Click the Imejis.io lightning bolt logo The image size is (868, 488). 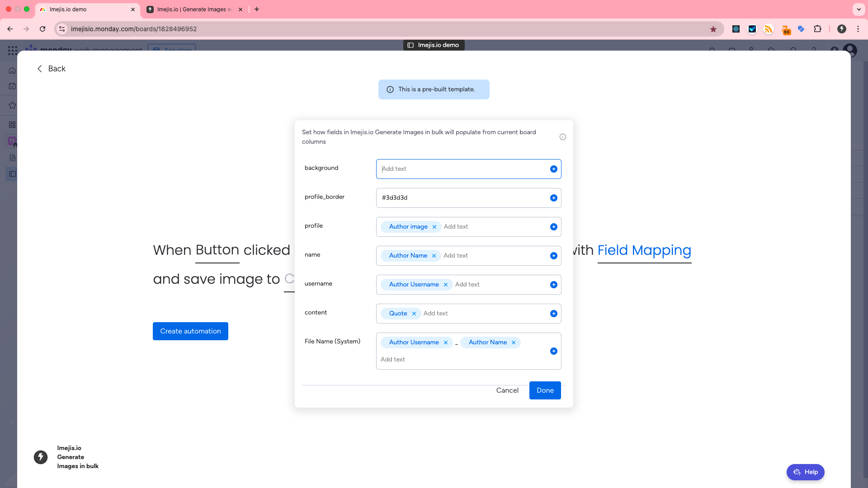click(41, 457)
